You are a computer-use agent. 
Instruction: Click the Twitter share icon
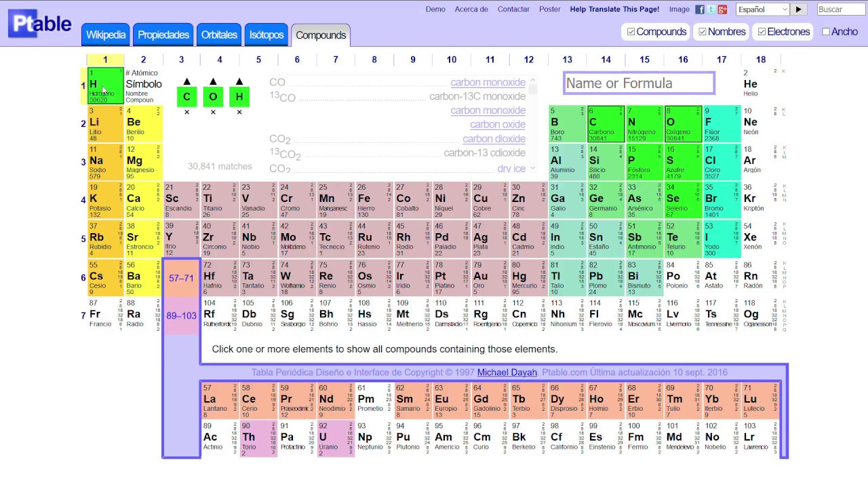click(711, 9)
